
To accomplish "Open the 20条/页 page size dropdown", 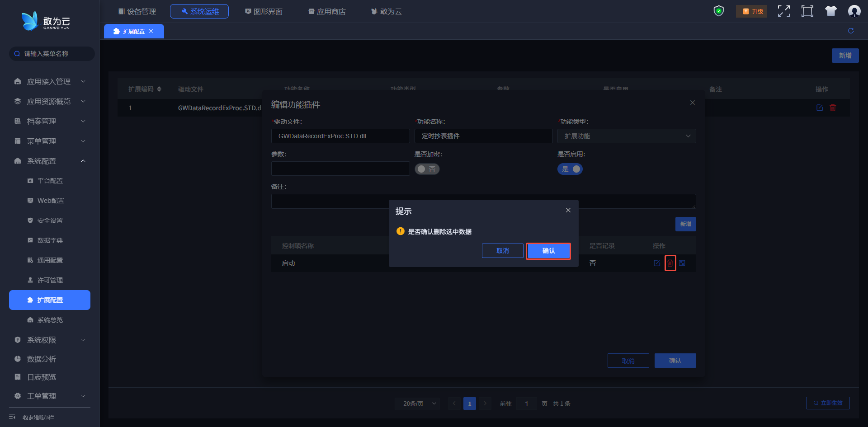I will click(419, 404).
